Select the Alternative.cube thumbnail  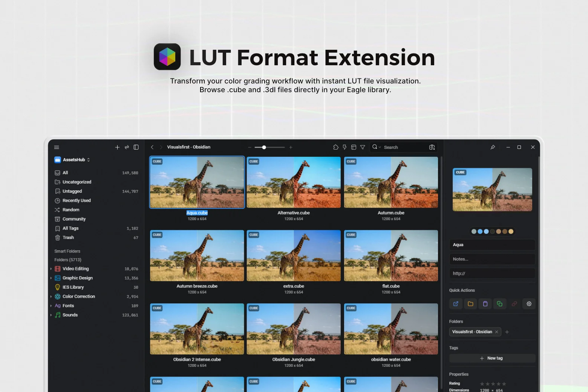pyautogui.click(x=293, y=182)
